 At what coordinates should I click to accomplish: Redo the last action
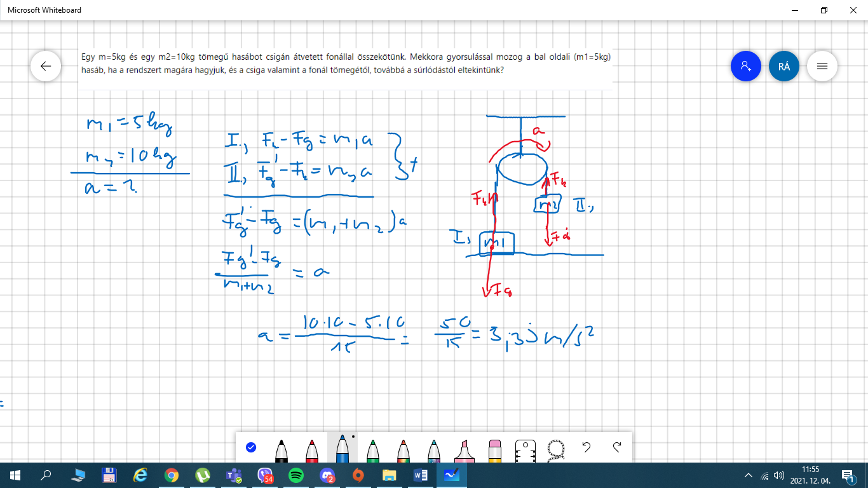click(617, 447)
